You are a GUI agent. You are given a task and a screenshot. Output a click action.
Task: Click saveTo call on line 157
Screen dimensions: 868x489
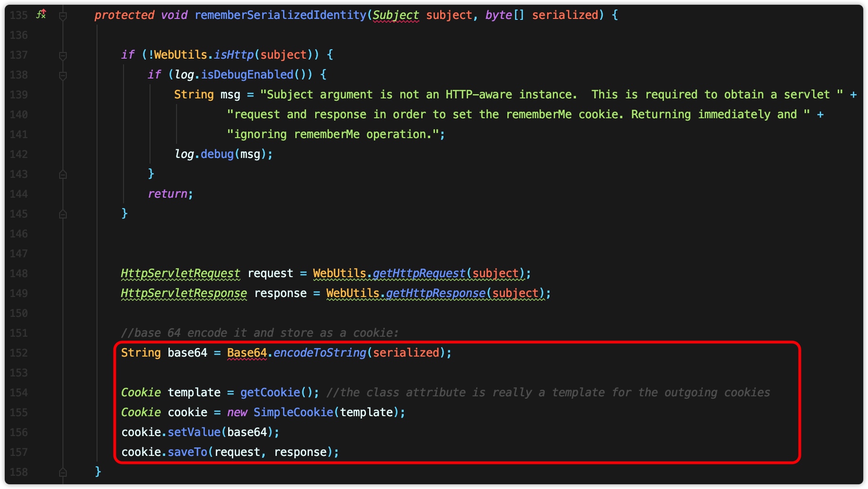(x=187, y=452)
